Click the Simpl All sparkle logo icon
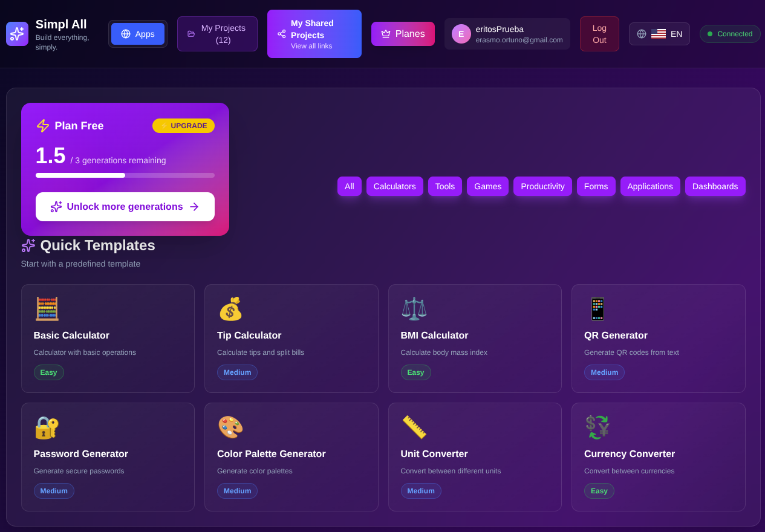Viewport: 765px width, 532px height. pyautogui.click(x=16, y=34)
